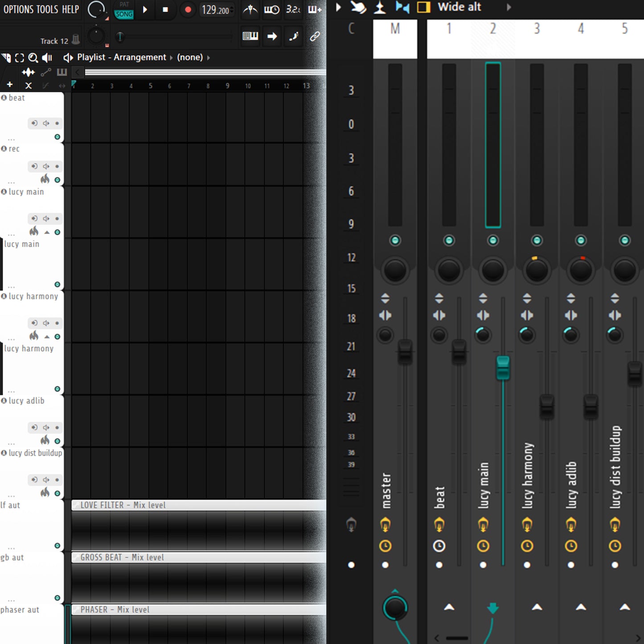Image resolution: width=644 pixels, height=644 pixels.
Task: Toggle wait for input to start playing
Action: (271, 9)
